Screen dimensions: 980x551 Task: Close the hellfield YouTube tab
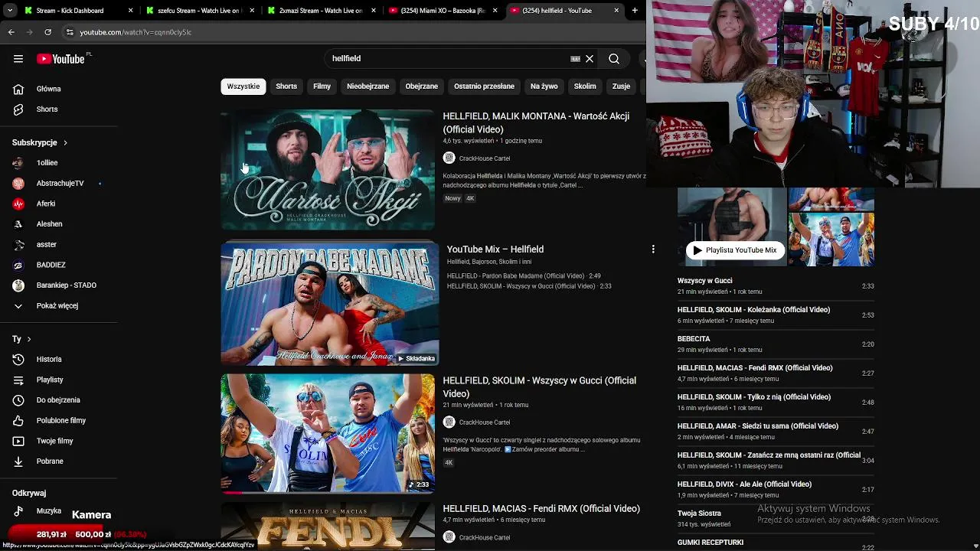click(616, 11)
